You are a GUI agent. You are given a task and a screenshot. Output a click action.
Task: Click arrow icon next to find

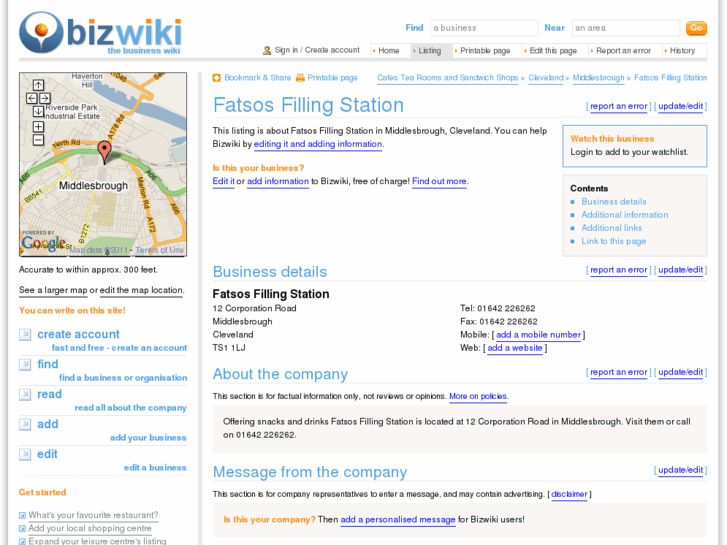point(25,365)
